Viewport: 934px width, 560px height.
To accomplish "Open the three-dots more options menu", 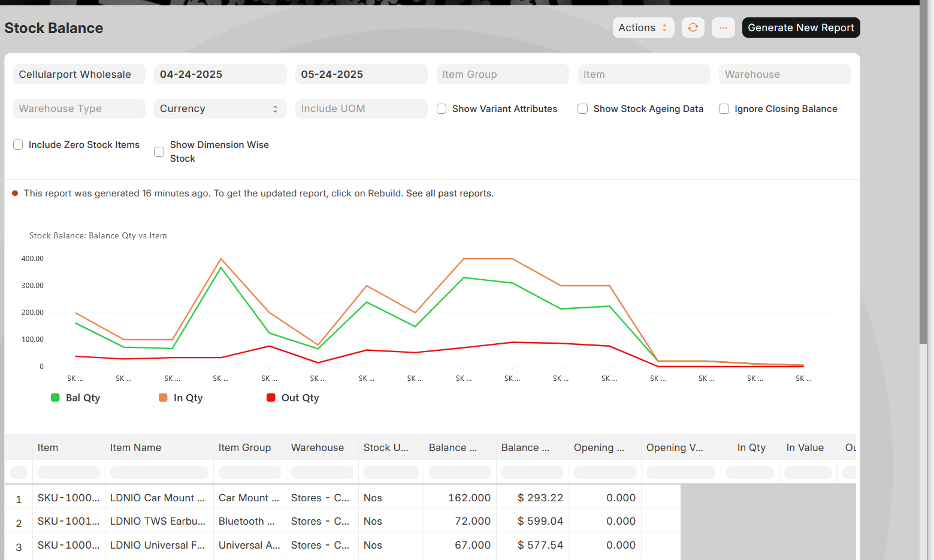I will click(723, 28).
